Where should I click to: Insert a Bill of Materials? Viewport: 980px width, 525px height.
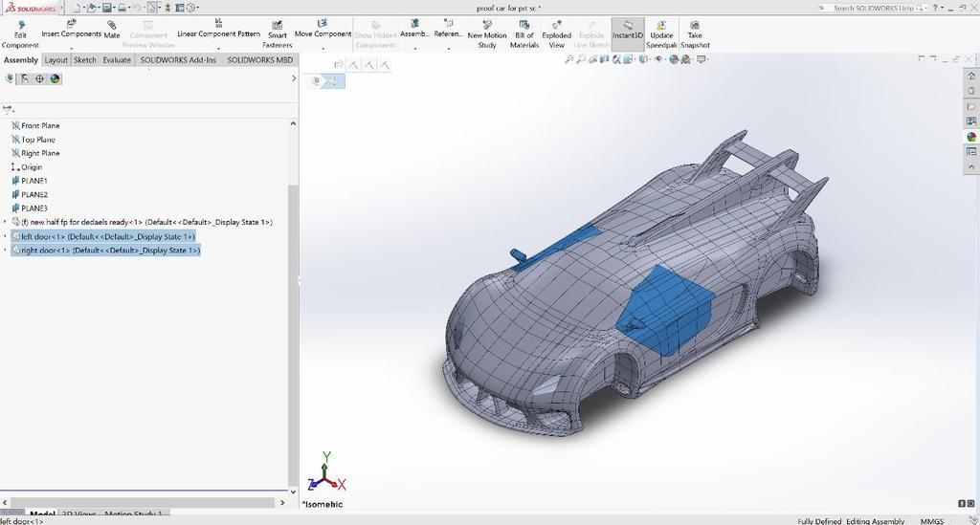click(524, 34)
